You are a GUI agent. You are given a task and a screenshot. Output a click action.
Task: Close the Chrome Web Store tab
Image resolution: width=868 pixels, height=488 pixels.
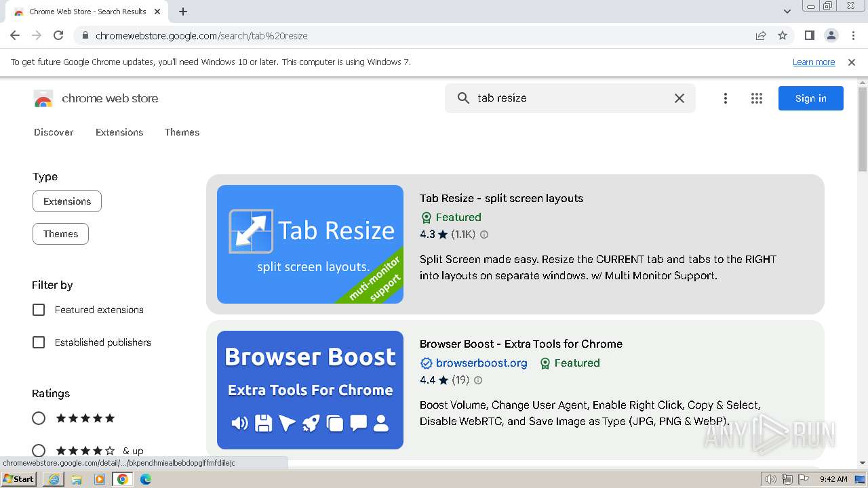pos(157,12)
